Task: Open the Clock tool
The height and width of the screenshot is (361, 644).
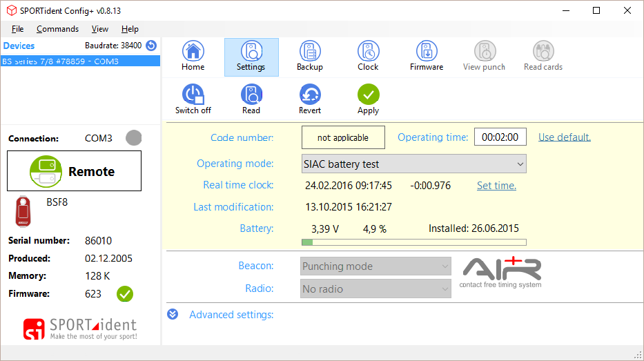Action: pos(369,57)
